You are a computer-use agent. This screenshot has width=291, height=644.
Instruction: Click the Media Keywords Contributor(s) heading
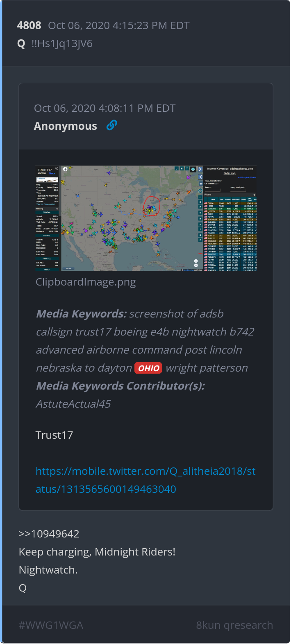(x=120, y=386)
